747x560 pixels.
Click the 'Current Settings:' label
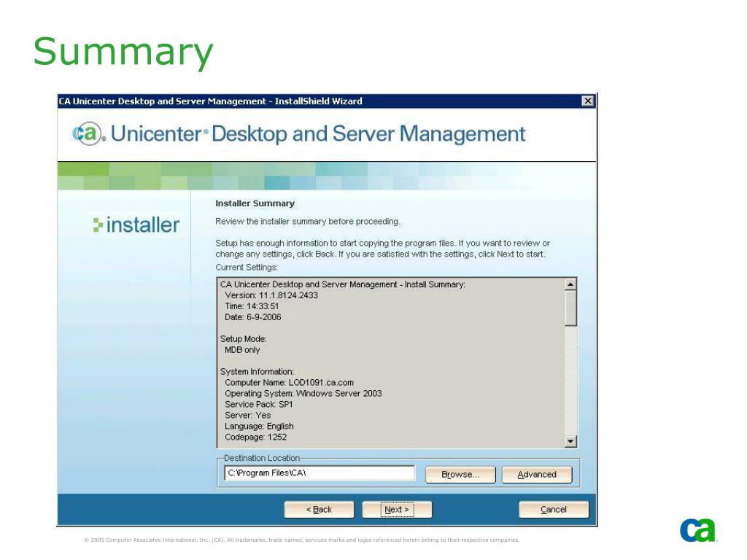click(x=247, y=267)
